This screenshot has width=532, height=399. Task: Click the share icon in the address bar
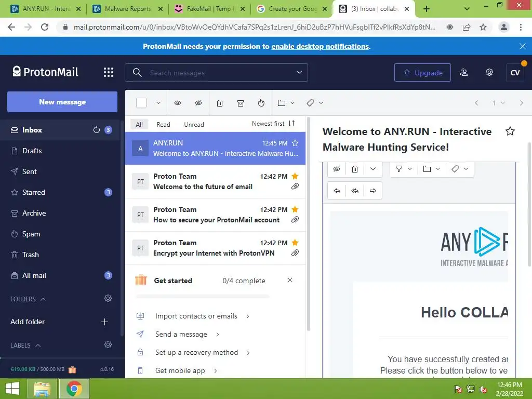click(x=467, y=27)
